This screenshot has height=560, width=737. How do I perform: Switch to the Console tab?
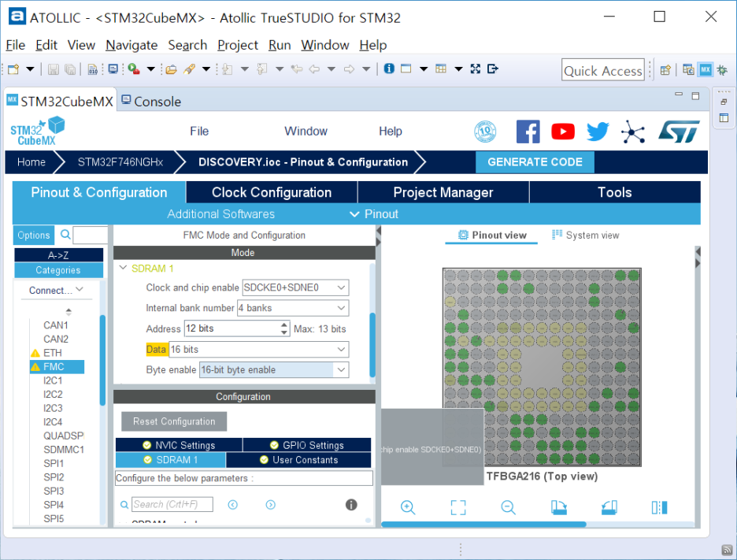click(x=151, y=101)
